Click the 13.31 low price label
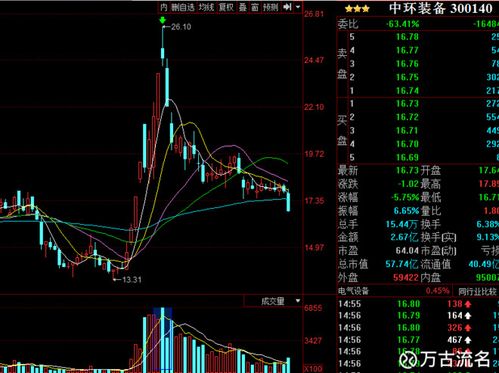Viewport: 499px width, 373px height. pos(132,279)
